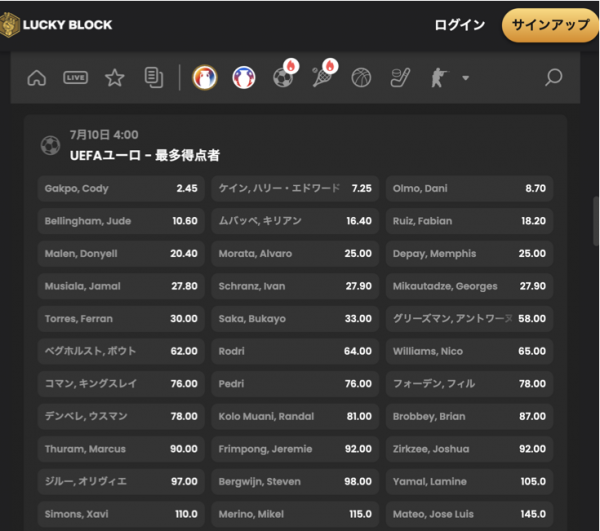Screen dimensions: 600x531
Task: Add Torres, Ferran at 30.00
Action: point(121,319)
